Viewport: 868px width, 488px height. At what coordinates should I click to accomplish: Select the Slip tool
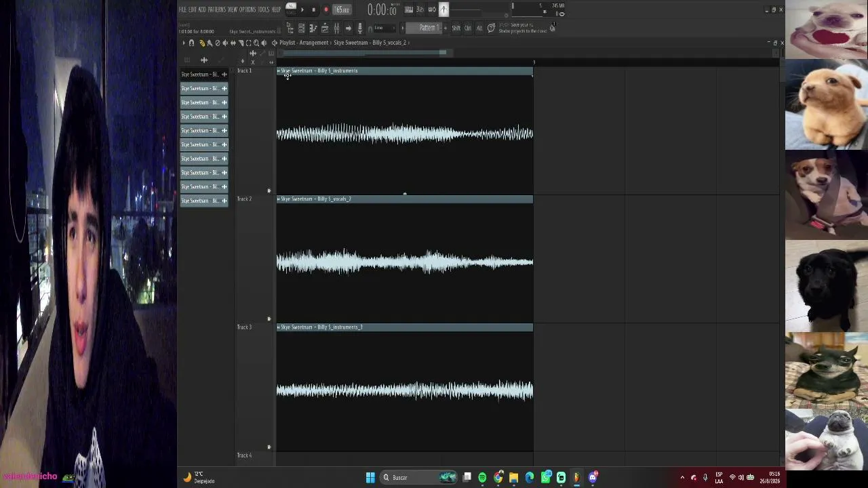233,43
